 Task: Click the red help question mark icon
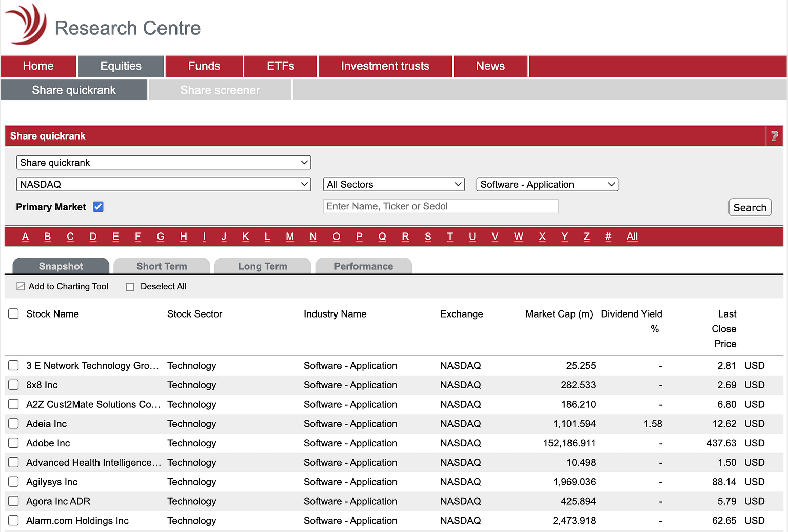(774, 136)
